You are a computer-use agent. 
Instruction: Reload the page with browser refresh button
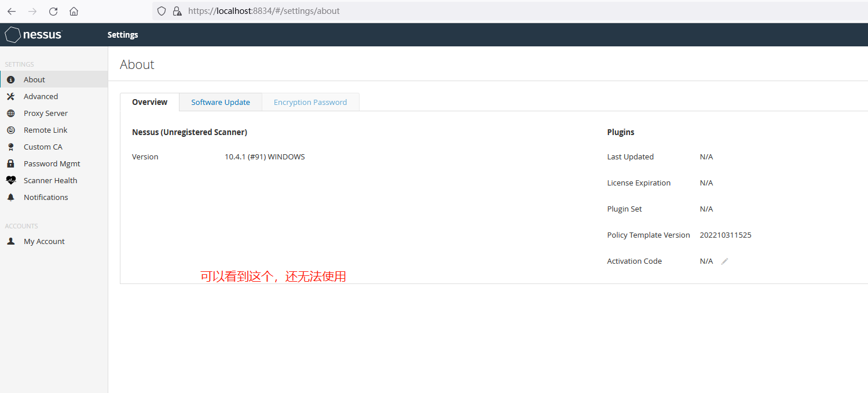[x=53, y=11]
